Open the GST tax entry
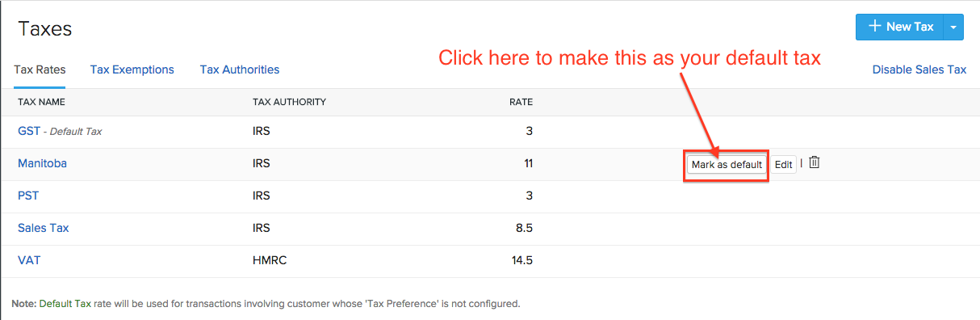The image size is (980, 320). tap(29, 130)
